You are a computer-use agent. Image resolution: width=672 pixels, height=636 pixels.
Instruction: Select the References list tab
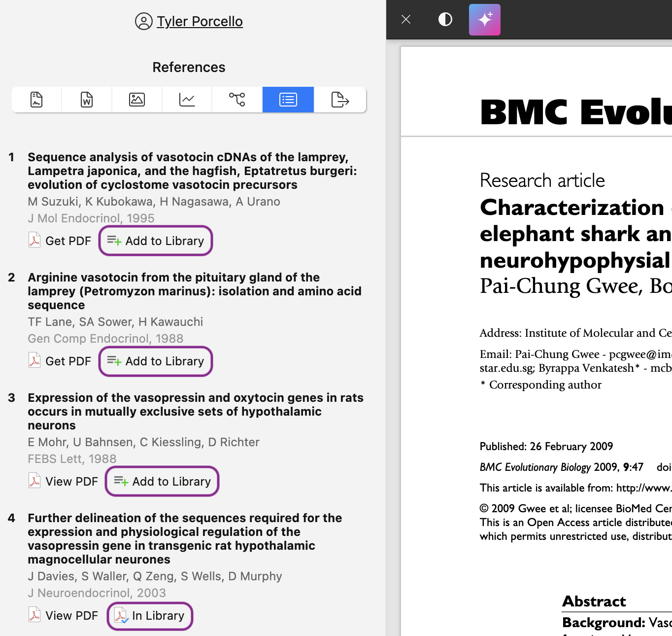point(288,100)
